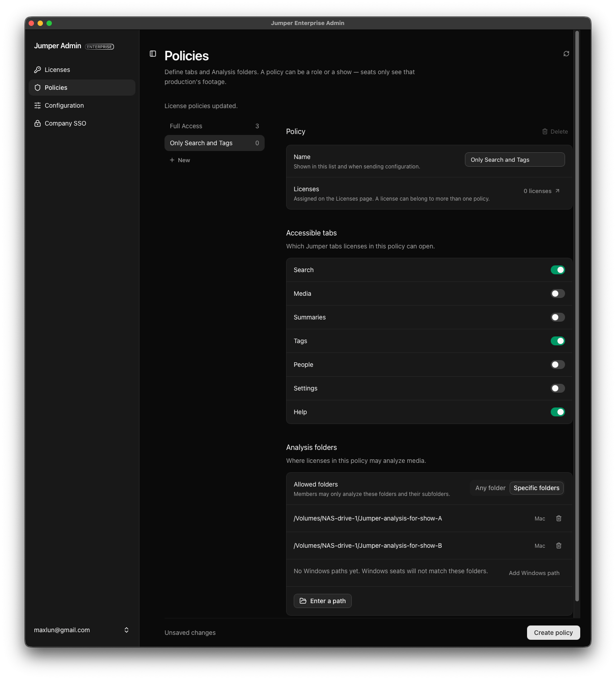Enable the People tab access
The image size is (616, 680).
[558, 365]
